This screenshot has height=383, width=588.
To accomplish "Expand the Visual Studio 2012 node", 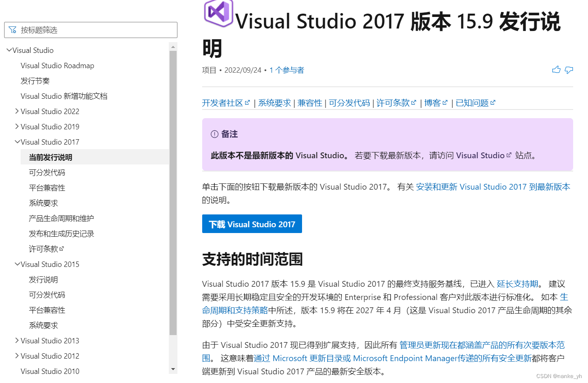I will click(x=17, y=356).
